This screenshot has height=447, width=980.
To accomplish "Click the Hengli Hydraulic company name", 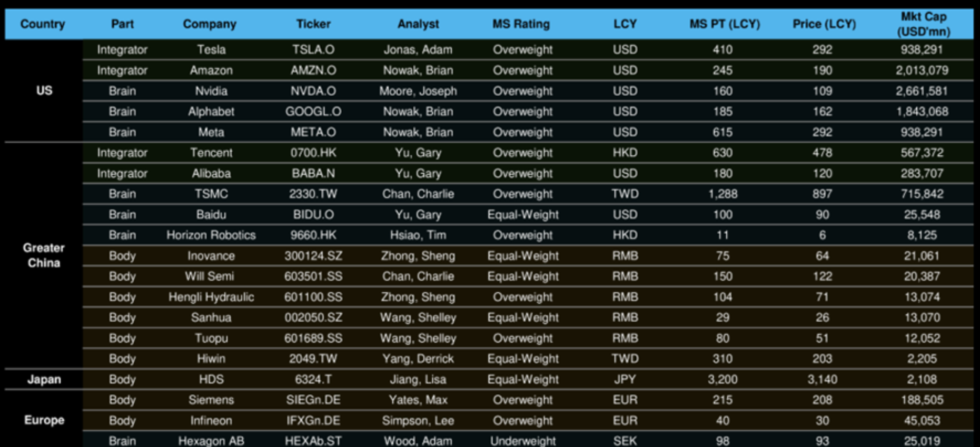I will (211, 297).
